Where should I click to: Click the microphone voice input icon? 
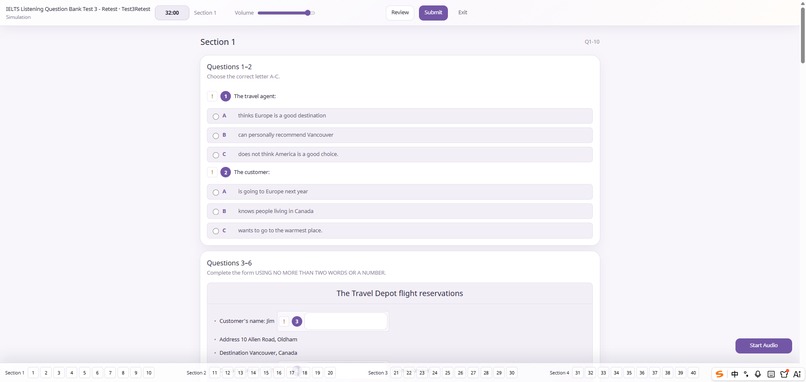point(758,374)
